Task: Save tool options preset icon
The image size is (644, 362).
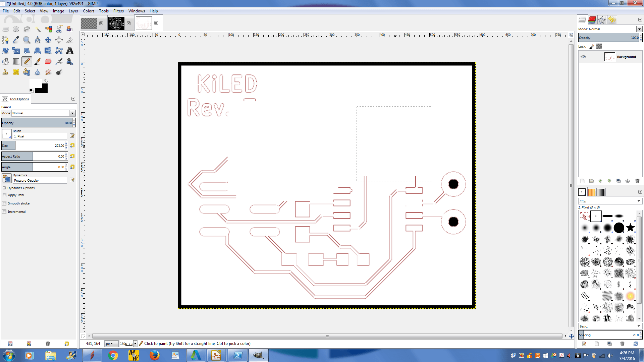Action: pyautogui.click(x=10, y=344)
